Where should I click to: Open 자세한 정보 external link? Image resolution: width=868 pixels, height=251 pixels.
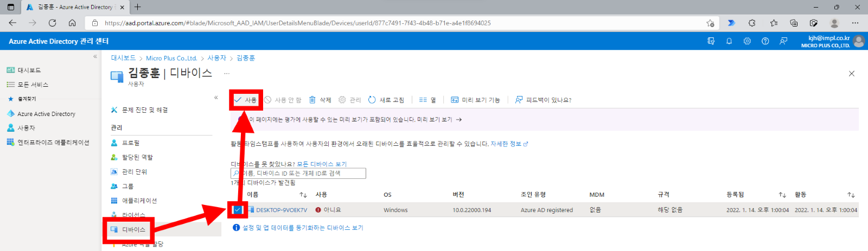509,144
